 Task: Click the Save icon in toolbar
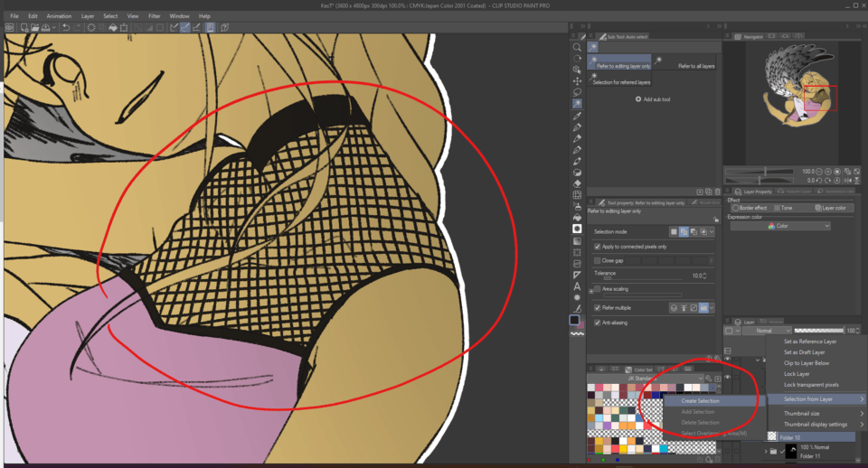pyautogui.click(x=46, y=27)
